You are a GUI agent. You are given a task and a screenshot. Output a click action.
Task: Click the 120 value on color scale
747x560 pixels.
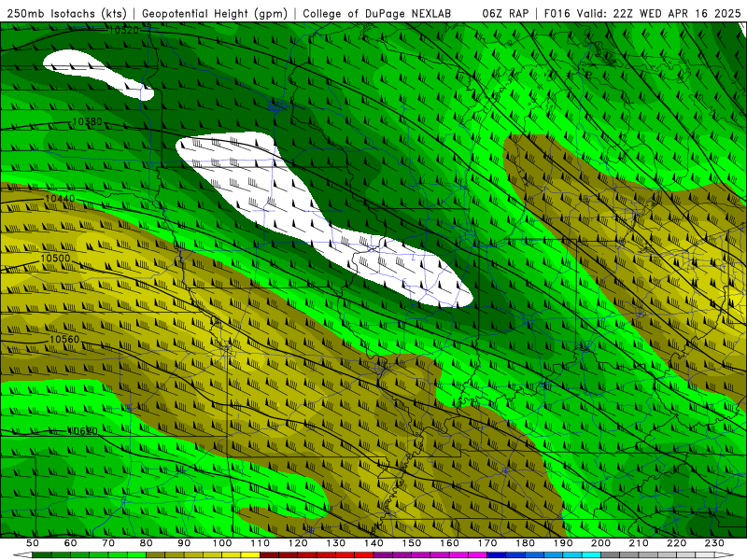coord(298,543)
